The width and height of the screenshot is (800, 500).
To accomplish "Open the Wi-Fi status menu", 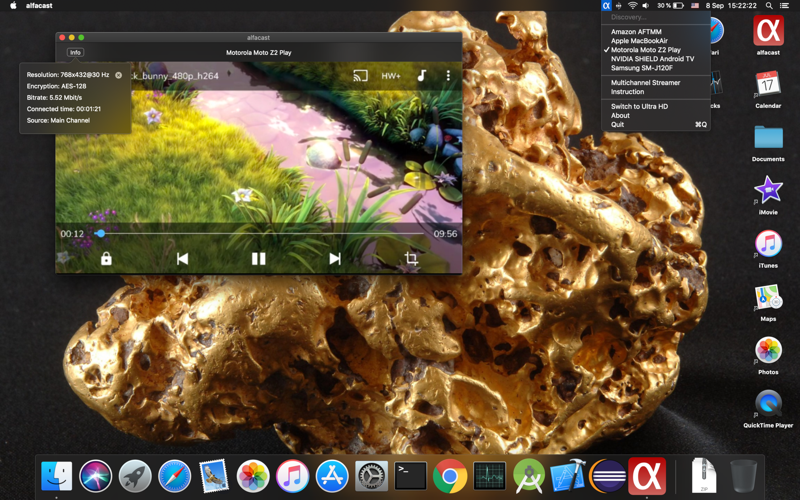I will (632, 6).
